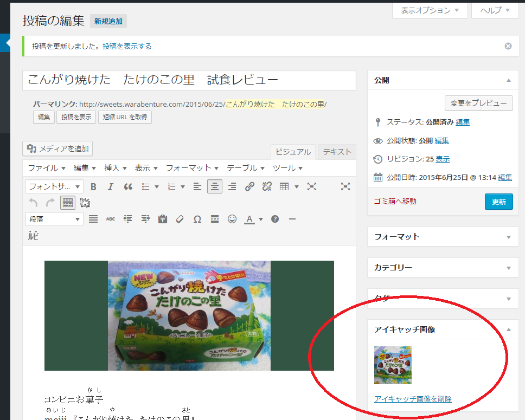
Task: Open the ファイル menu
Action: point(46,168)
